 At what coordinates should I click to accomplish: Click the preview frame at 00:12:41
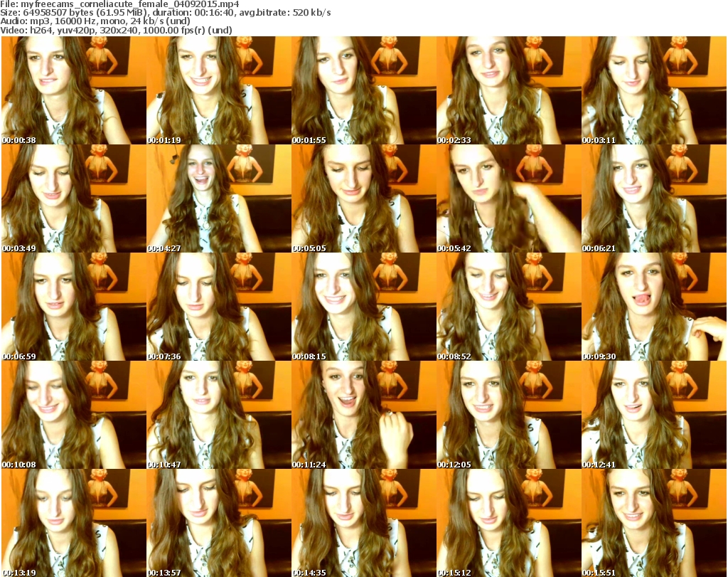[x=654, y=415]
